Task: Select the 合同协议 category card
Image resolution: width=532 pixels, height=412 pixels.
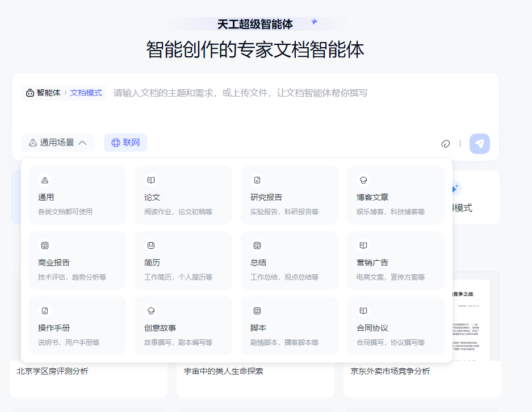Action: click(395, 326)
